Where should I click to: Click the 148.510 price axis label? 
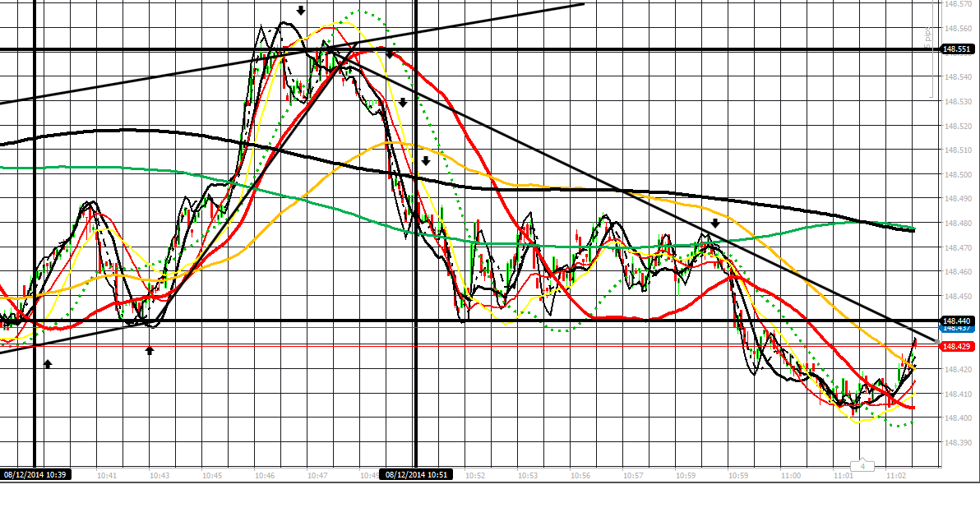(x=958, y=150)
